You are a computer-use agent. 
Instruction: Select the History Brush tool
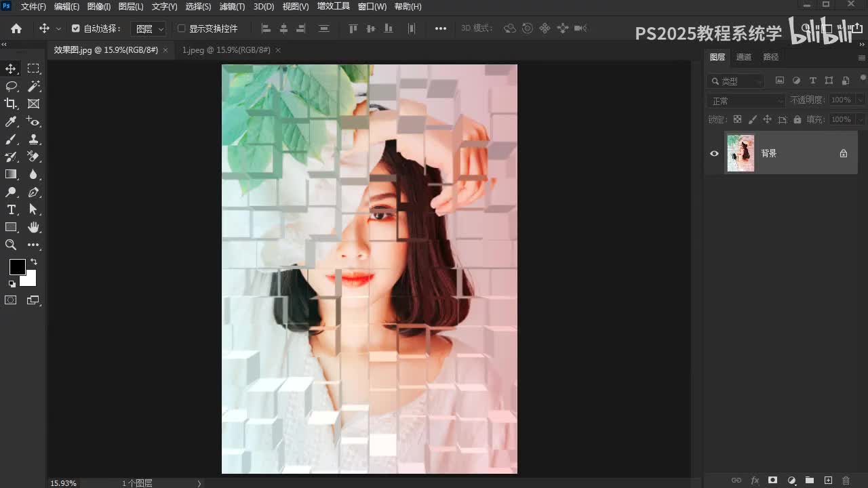tap(11, 157)
